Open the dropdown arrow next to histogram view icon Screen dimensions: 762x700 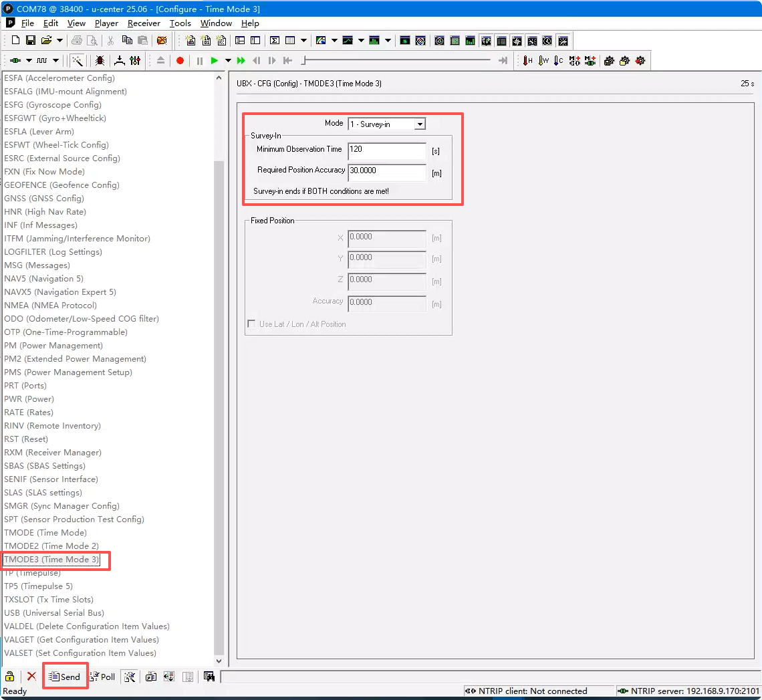[387, 40]
